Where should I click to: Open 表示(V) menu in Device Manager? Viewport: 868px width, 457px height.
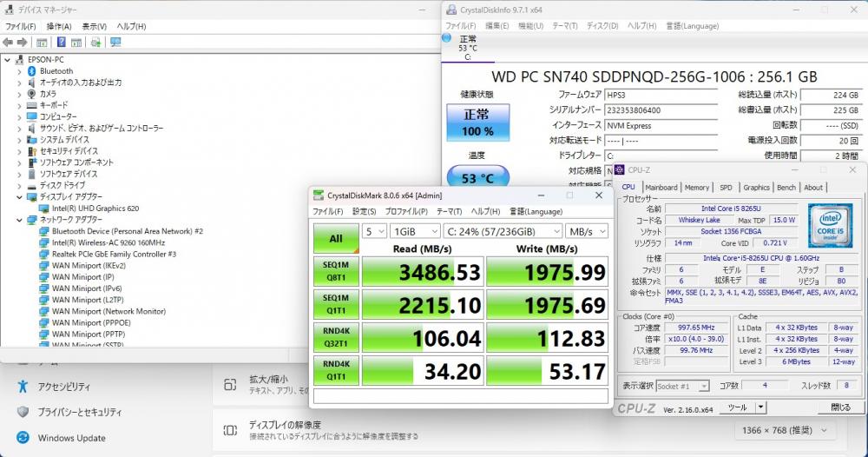tap(94, 26)
